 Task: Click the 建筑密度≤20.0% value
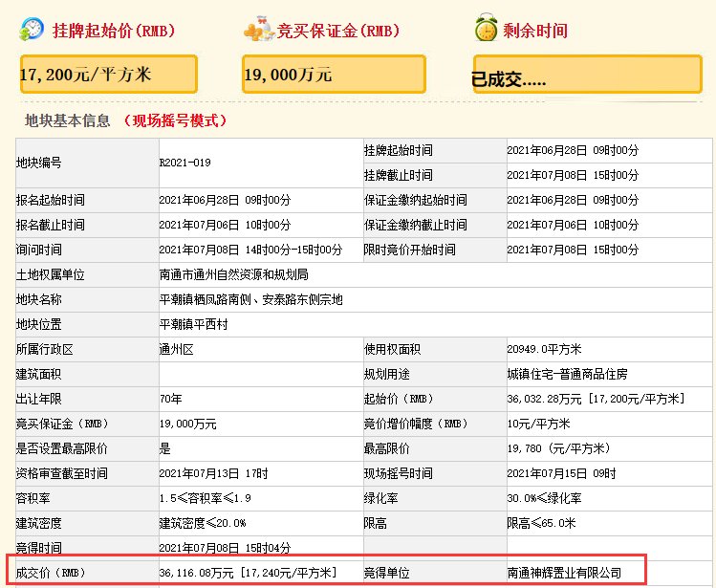[x=203, y=524]
